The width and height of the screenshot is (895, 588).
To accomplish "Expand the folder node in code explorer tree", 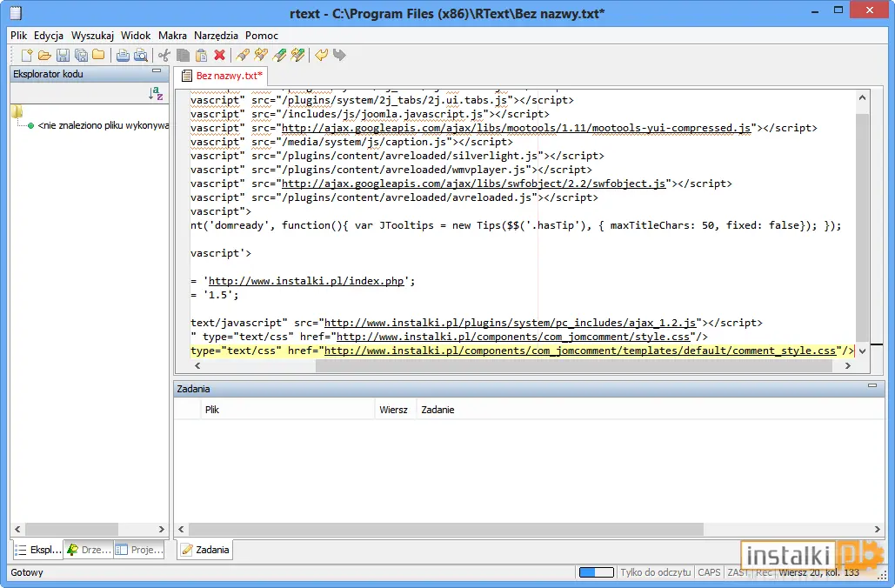I will pos(17,110).
